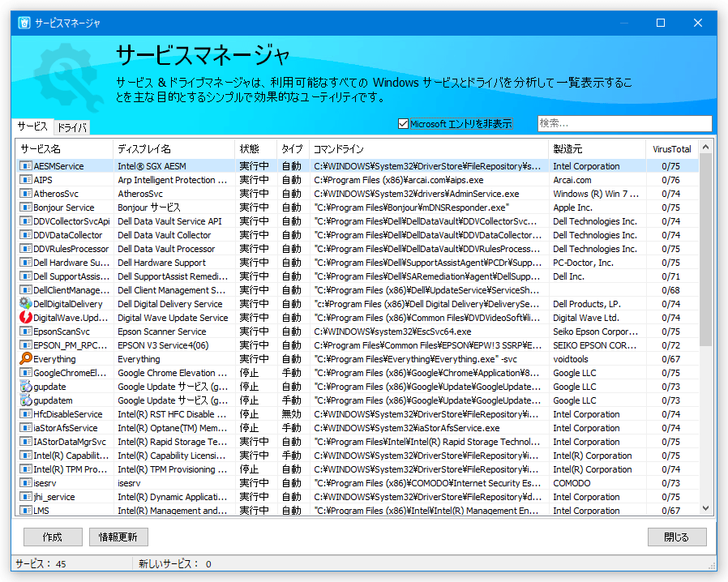Click the EscSvc64.exe command line cell
This screenshot has height=582, width=728.
(x=392, y=332)
